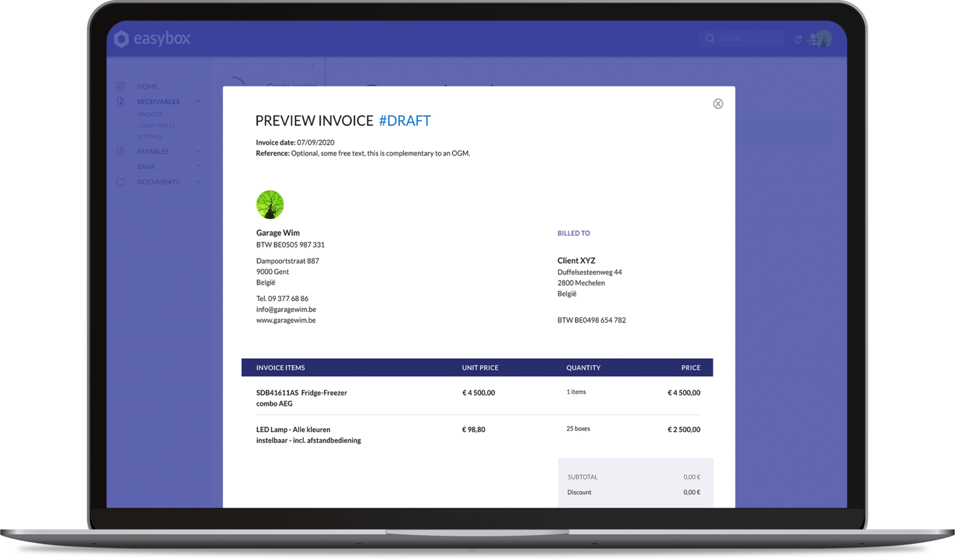
Task: Click the Receivables document icon
Action: (121, 101)
